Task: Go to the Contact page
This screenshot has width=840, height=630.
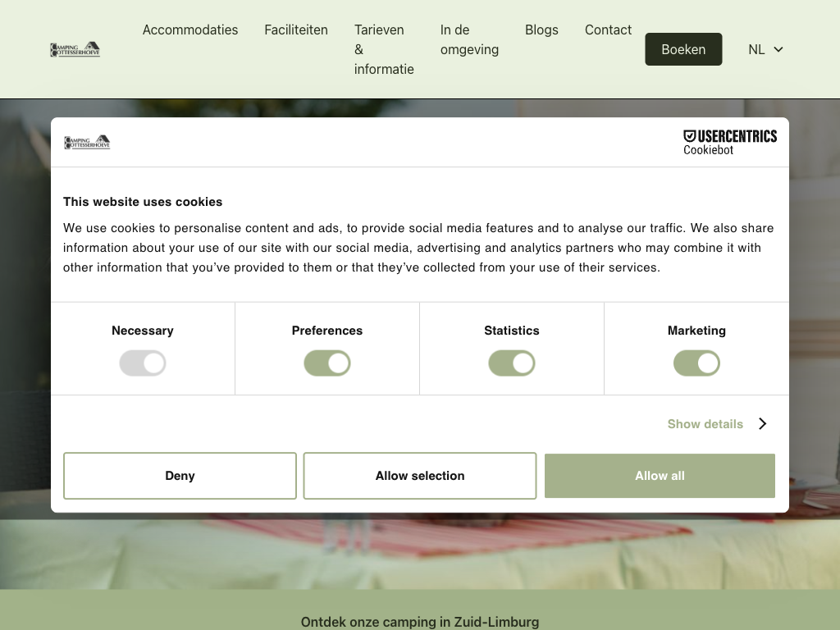Action: 608,30
